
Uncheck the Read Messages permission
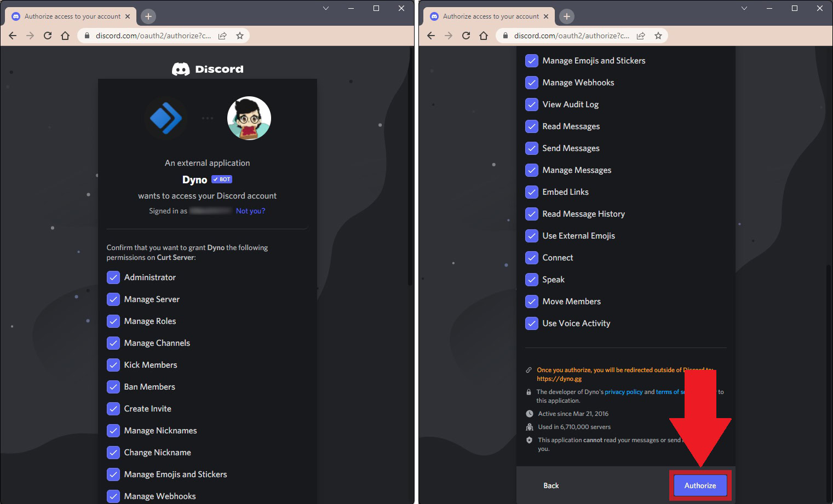tap(532, 126)
